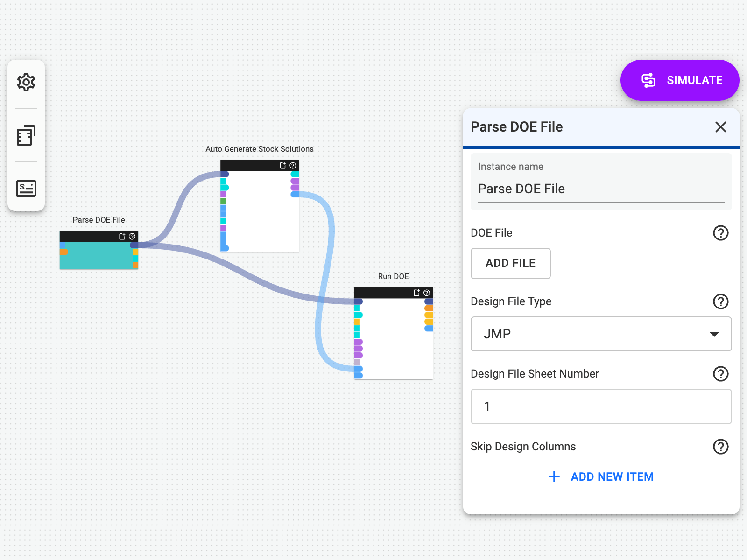This screenshot has width=747, height=560.
Task: Show help for DOE File parameter
Action: click(720, 233)
